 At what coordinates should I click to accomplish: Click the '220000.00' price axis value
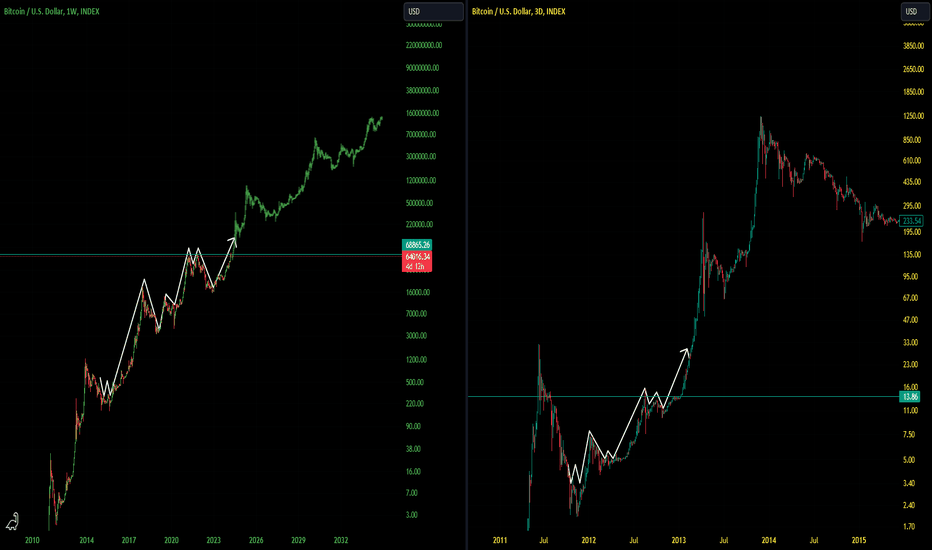coord(420,224)
